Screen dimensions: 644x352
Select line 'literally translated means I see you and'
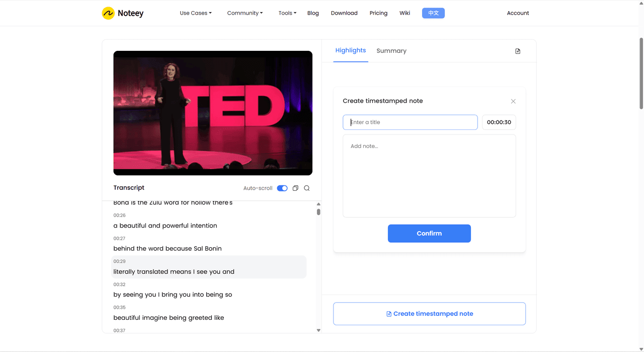174,272
